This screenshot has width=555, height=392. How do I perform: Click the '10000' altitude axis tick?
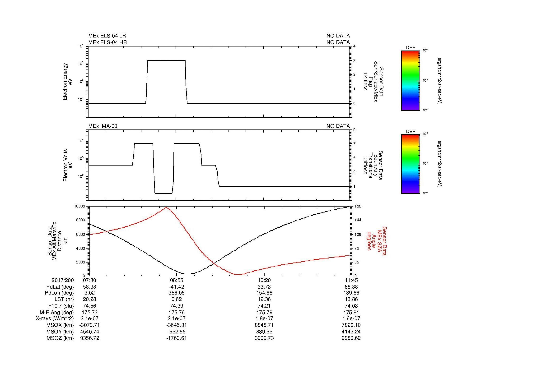(79, 206)
